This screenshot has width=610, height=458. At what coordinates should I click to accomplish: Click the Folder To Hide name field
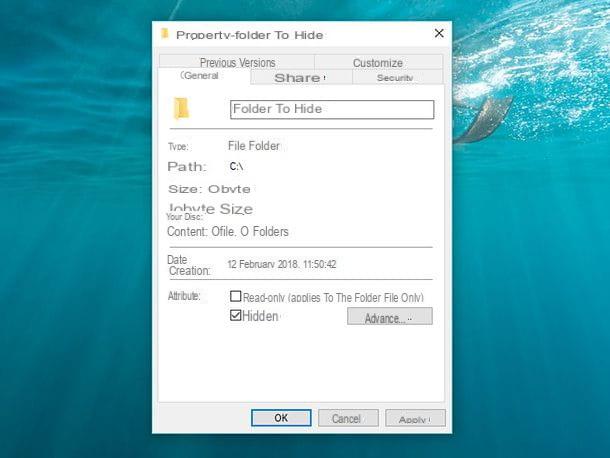[x=332, y=109]
